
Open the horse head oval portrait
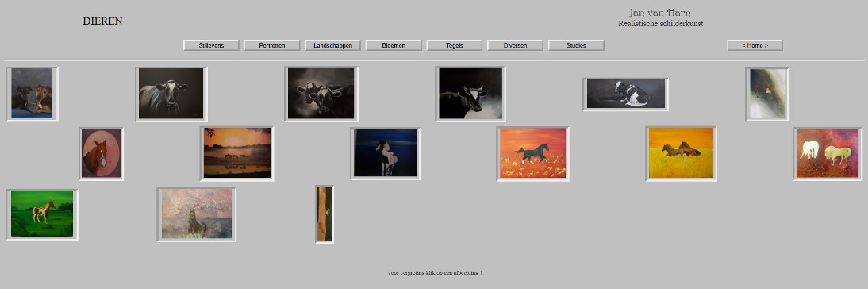point(102,154)
